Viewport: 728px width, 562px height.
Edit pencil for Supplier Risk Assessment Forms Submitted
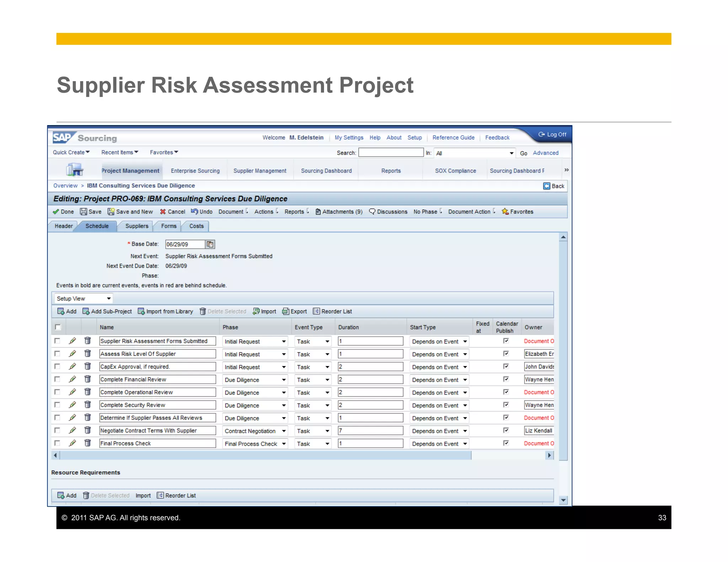point(73,341)
